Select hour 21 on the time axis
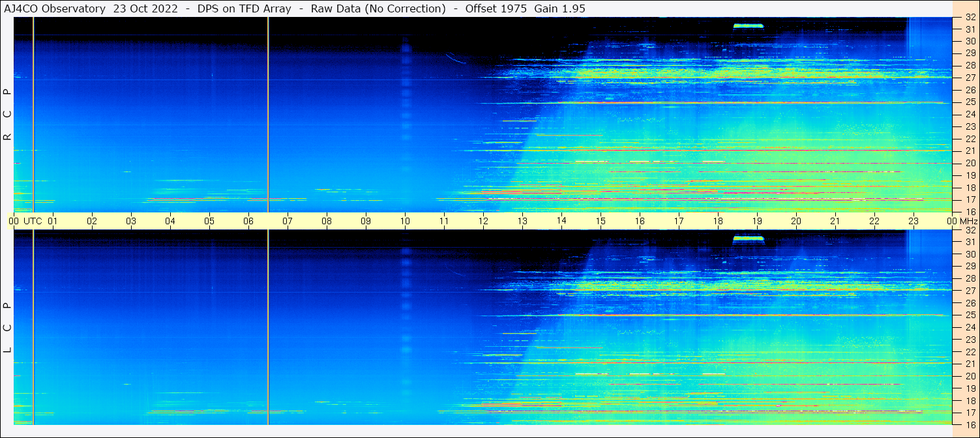The height and width of the screenshot is (438, 980). (x=835, y=221)
